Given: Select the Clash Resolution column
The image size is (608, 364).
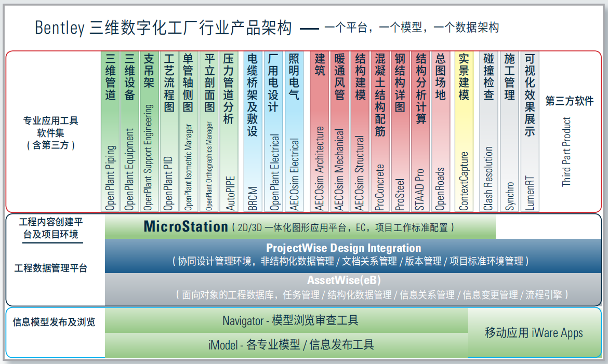Looking at the screenshot, I should coord(488,131).
